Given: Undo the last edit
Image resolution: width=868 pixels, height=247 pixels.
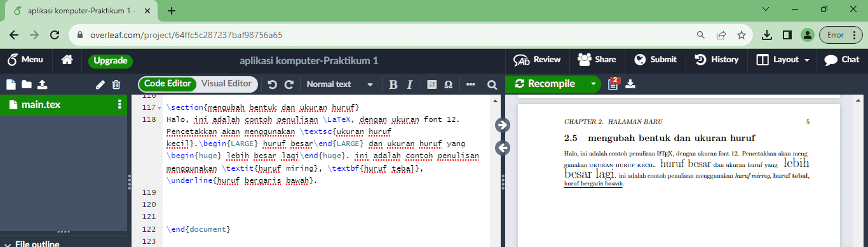Looking at the screenshot, I should click(273, 84).
